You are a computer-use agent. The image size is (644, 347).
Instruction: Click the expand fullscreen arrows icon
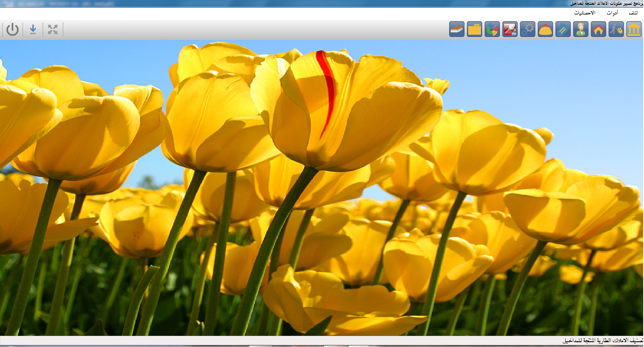(53, 29)
